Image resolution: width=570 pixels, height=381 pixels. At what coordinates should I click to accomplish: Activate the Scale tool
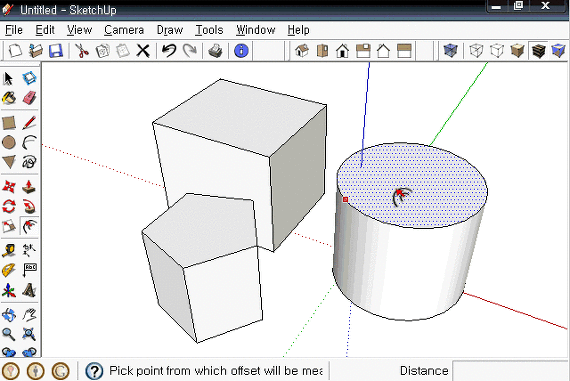[x=9, y=226]
